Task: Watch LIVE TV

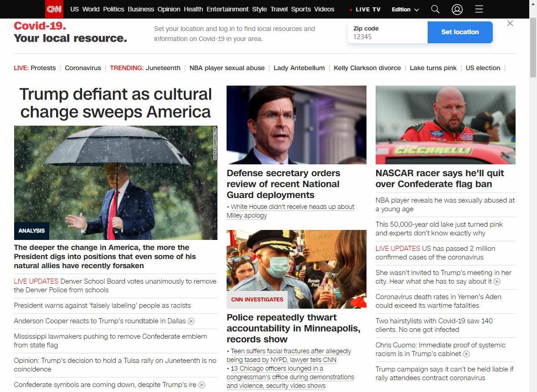Action: 365,10
